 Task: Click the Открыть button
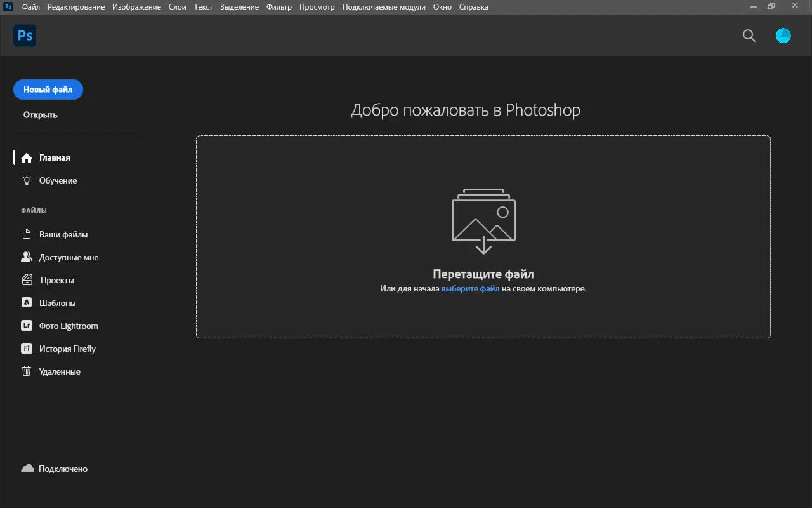point(41,115)
